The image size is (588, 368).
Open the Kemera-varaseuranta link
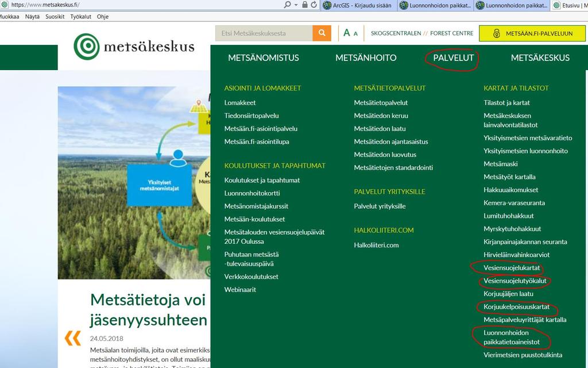pyautogui.click(x=514, y=203)
